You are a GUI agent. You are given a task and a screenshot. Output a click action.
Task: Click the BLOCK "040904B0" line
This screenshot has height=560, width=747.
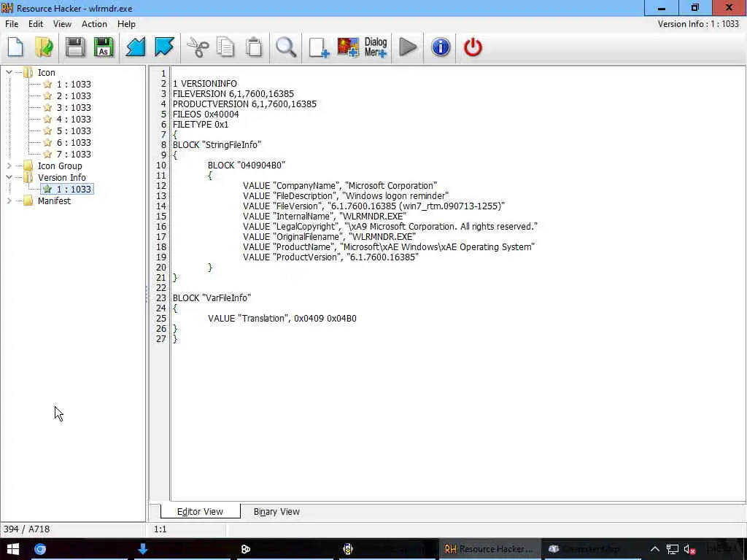tap(247, 166)
